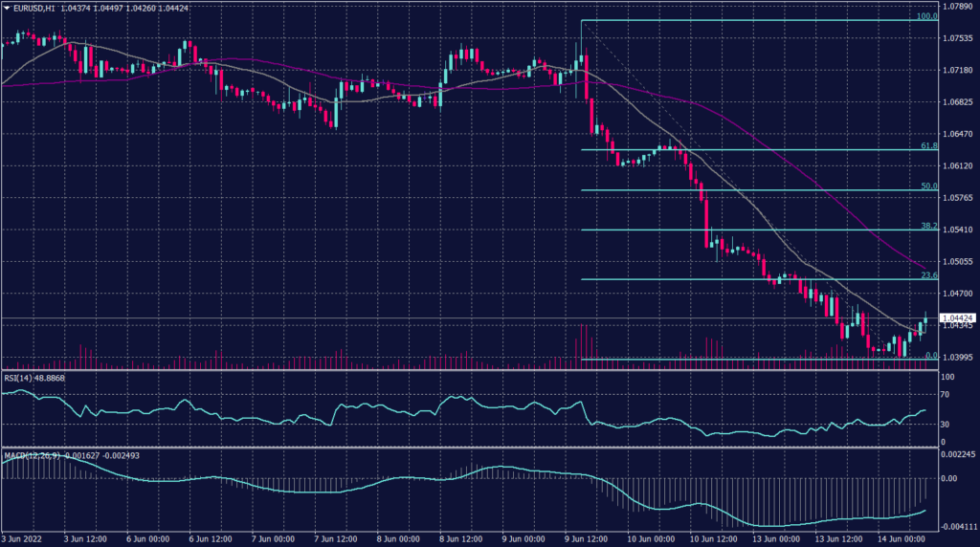Select the Fibonacci 61.8 level label
Viewport: 980px width, 547px height.
point(927,145)
